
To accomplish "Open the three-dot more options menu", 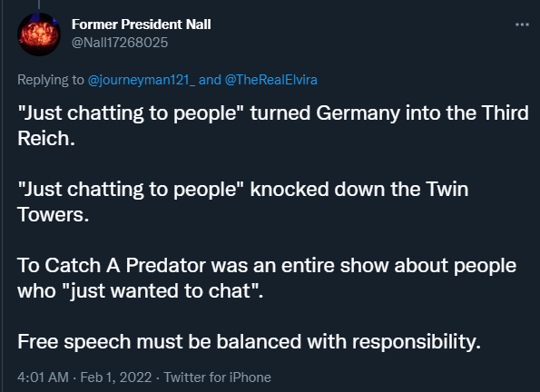I will point(522,24).
